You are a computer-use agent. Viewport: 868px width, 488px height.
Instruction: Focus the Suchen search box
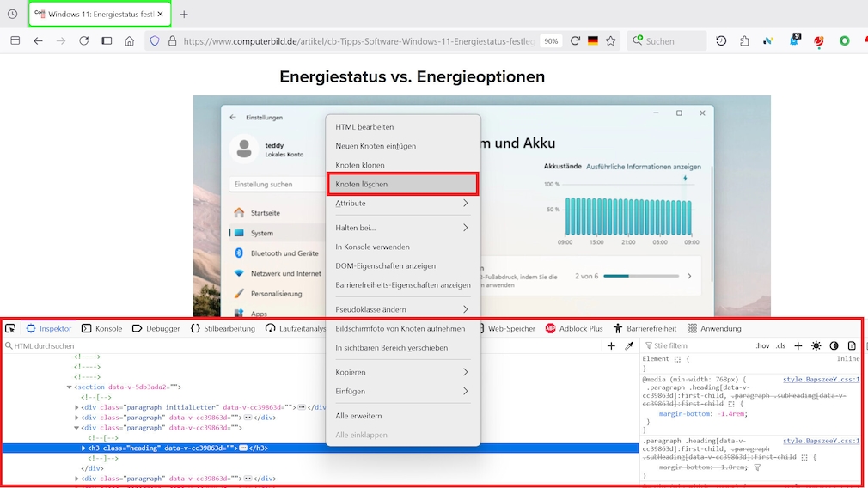[x=667, y=41]
